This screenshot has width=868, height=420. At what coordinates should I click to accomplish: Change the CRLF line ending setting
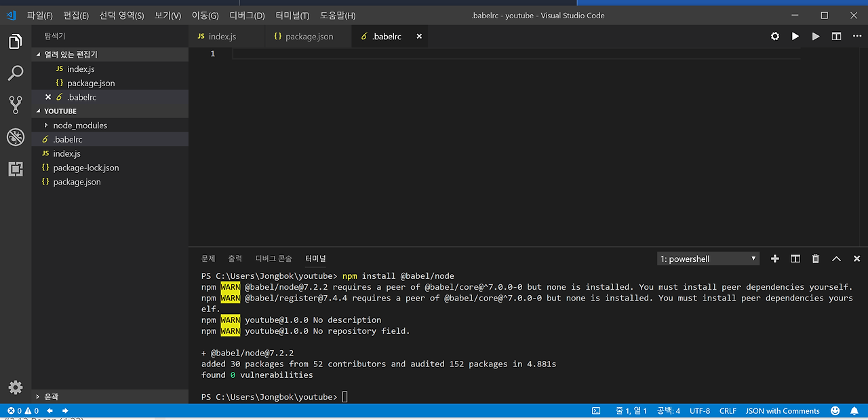(x=728, y=411)
